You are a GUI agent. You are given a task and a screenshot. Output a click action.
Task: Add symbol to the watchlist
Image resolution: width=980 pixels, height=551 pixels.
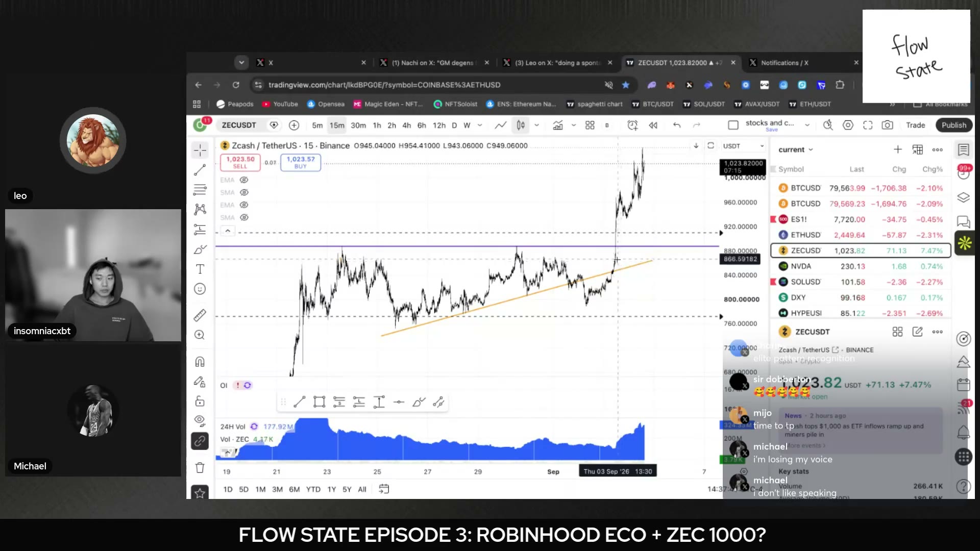pos(898,149)
